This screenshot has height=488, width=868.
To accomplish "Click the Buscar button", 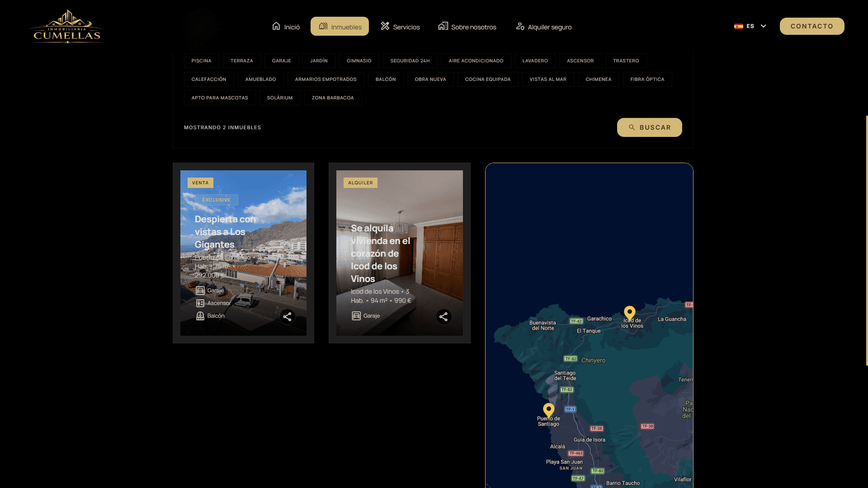I will coord(649,127).
